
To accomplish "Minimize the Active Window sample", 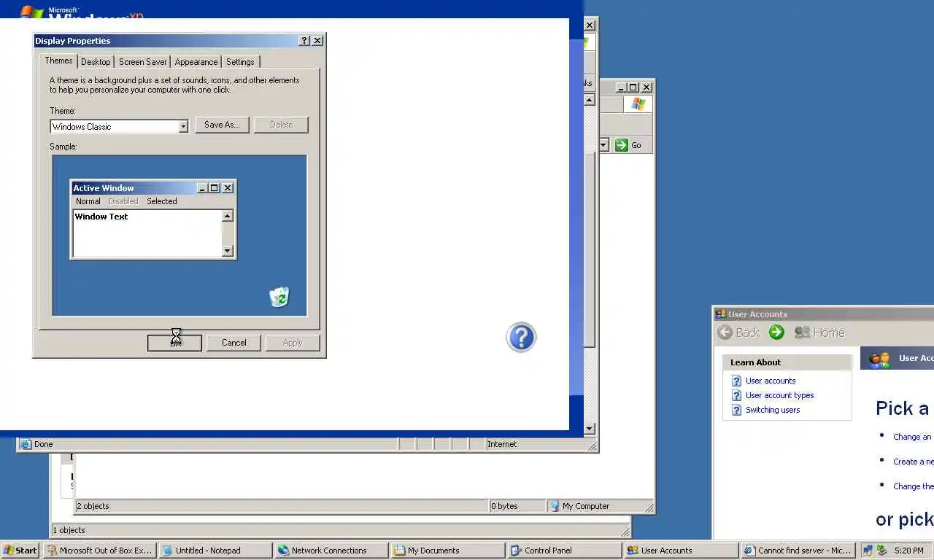I will (x=202, y=188).
